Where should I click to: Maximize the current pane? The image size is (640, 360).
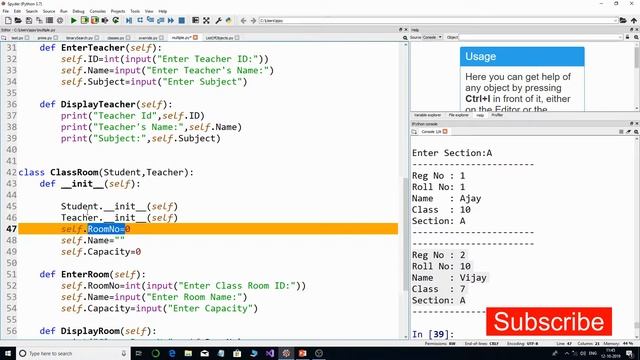pos(196,20)
